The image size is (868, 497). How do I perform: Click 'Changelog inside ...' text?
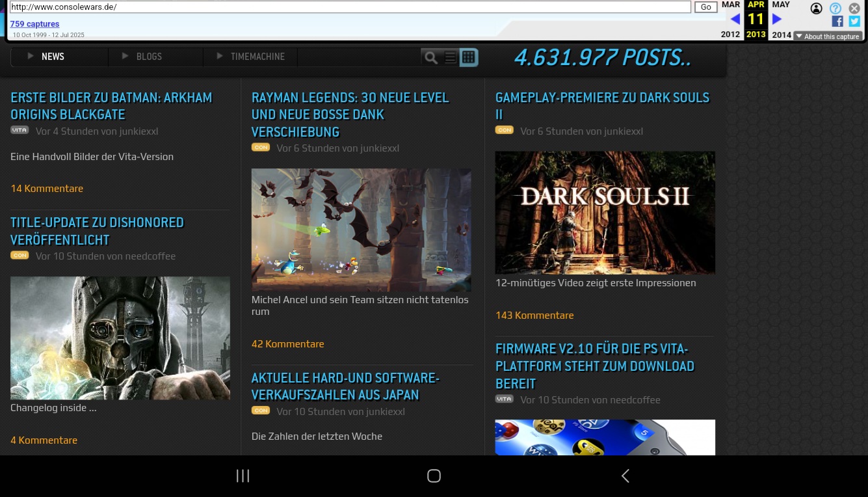53,409
